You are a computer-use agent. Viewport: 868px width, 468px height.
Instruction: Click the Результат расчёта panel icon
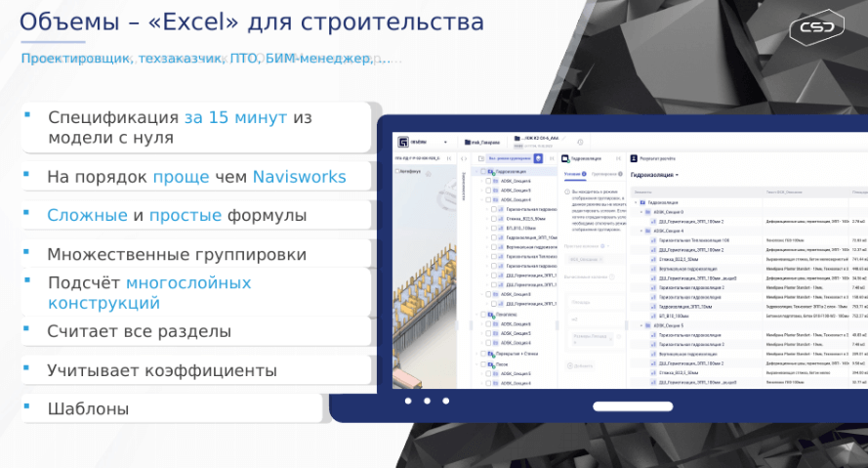pos(634,157)
